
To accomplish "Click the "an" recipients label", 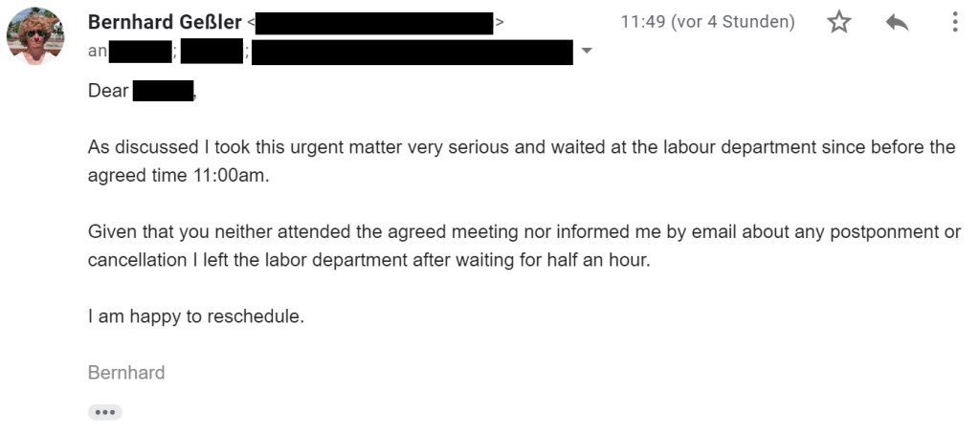I will [98, 52].
